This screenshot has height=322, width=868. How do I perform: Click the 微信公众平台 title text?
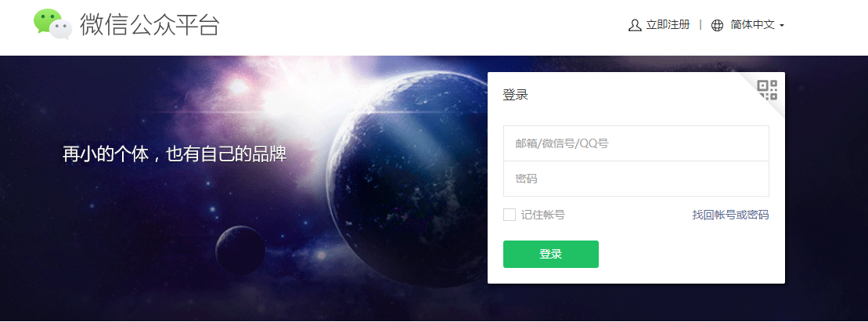click(149, 25)
